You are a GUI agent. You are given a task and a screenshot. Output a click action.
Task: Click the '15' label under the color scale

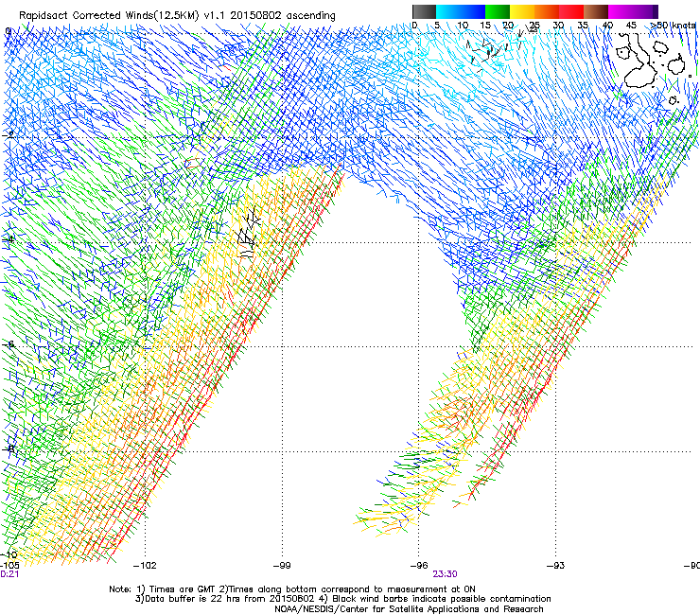pos(485,26)
